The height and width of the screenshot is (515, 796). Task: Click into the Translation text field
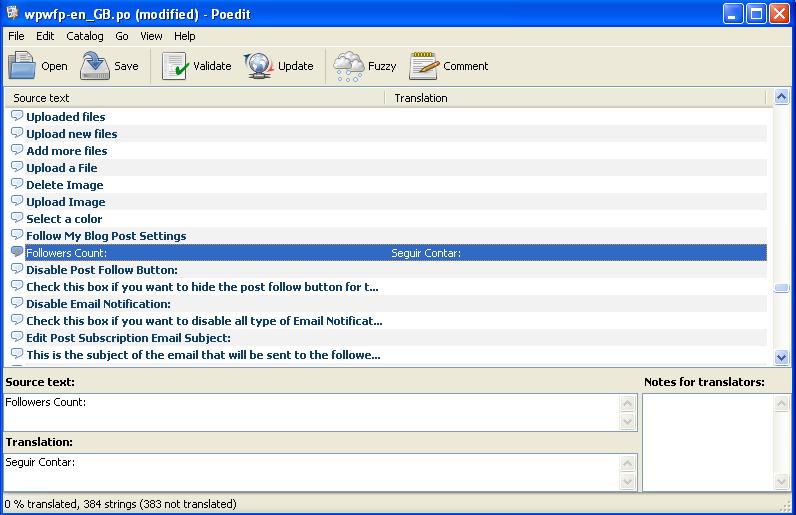click(x=310, y=472)
